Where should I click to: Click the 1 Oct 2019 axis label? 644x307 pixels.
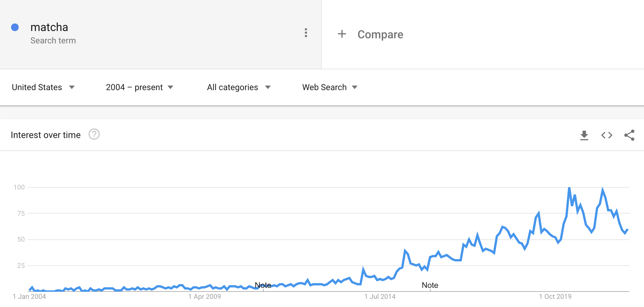pyautogui.click(x=555, y=297)
